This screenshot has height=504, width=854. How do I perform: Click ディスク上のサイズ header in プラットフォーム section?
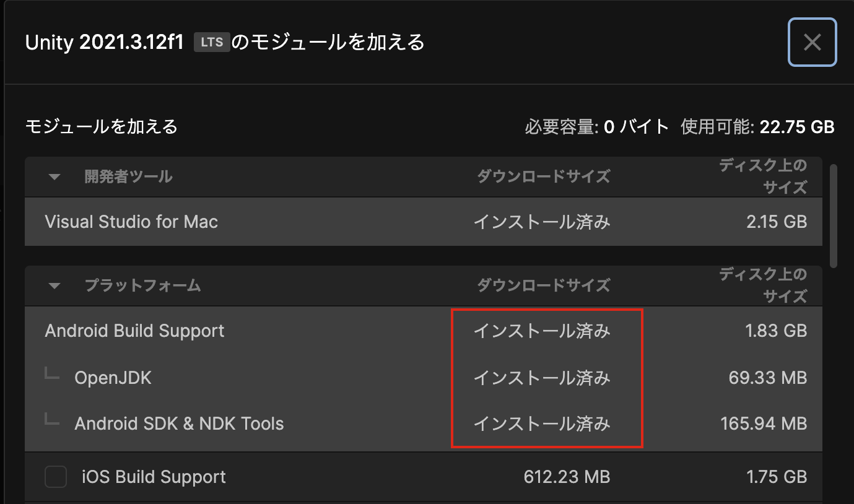point(763,285)
